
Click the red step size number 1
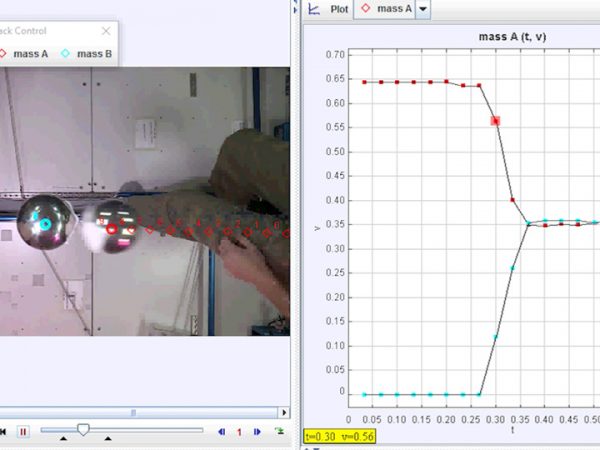click(240, 432)
